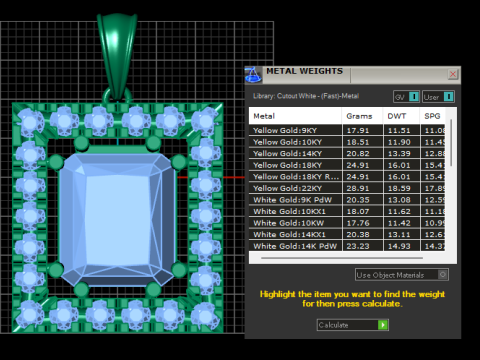Screen dimensions: 480x360
Task: Click the Metal Weights title bar
Action: click(353, 75)
